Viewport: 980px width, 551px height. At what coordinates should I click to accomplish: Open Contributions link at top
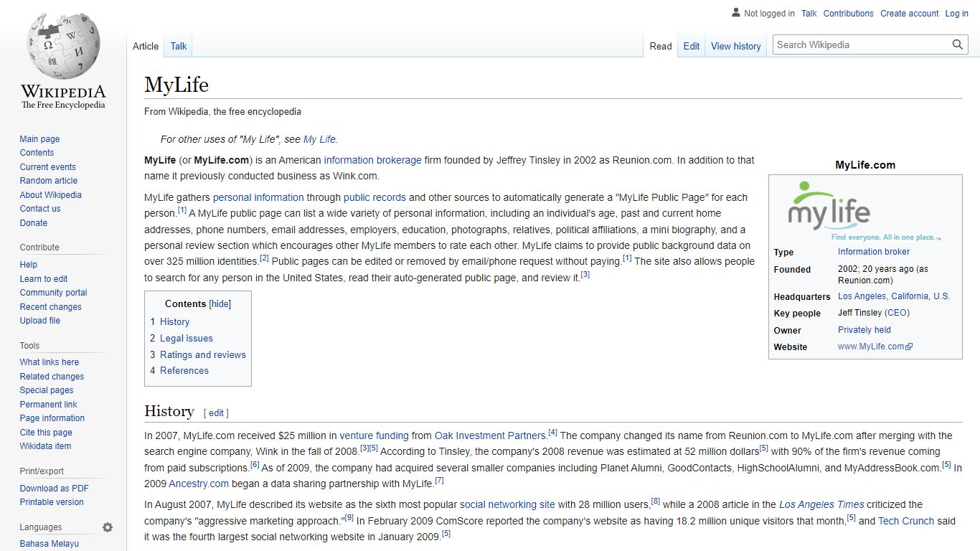click(x=848, y=14)
